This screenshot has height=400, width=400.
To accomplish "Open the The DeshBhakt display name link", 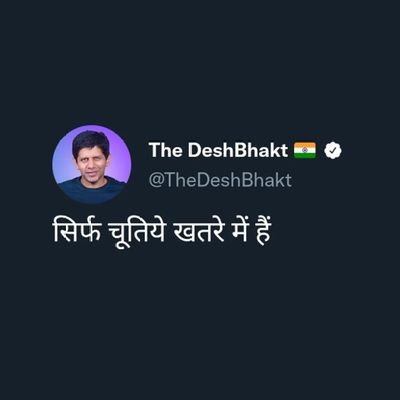I will (x=218, y=150).
